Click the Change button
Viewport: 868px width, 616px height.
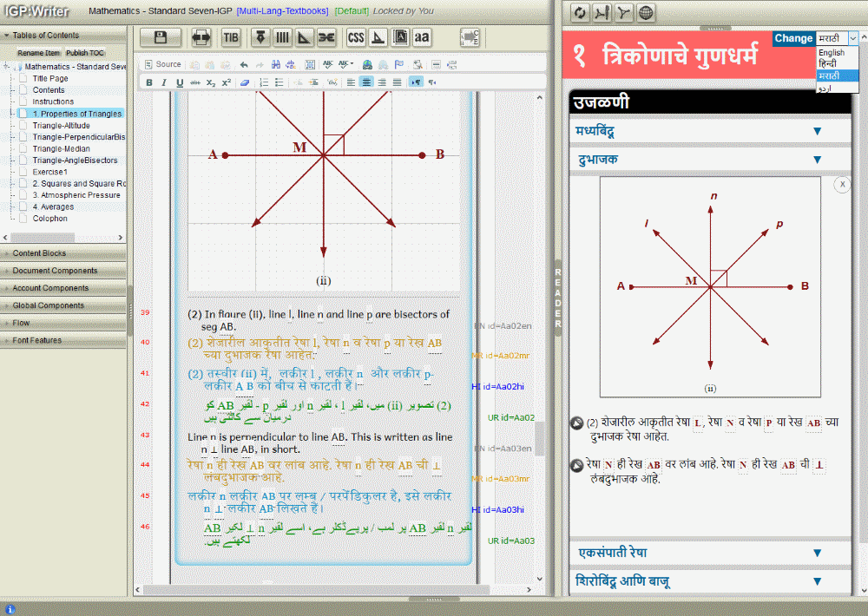[793, 38]
